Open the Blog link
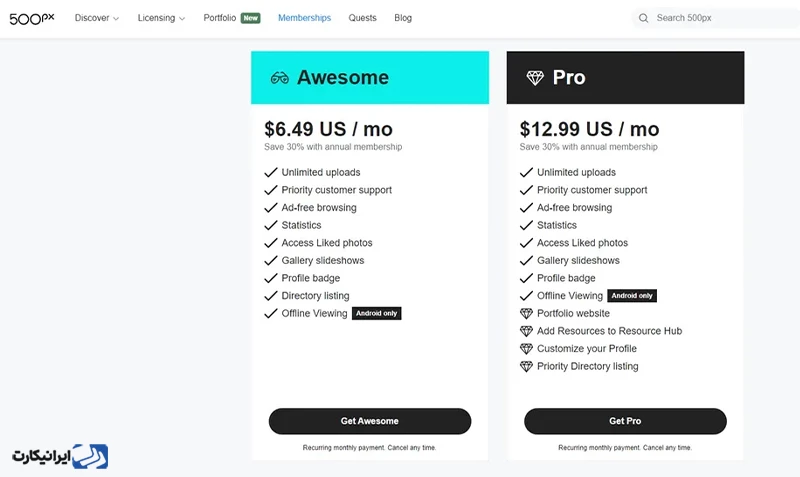The width and height of the screenshot is (800, 477). 403,18
